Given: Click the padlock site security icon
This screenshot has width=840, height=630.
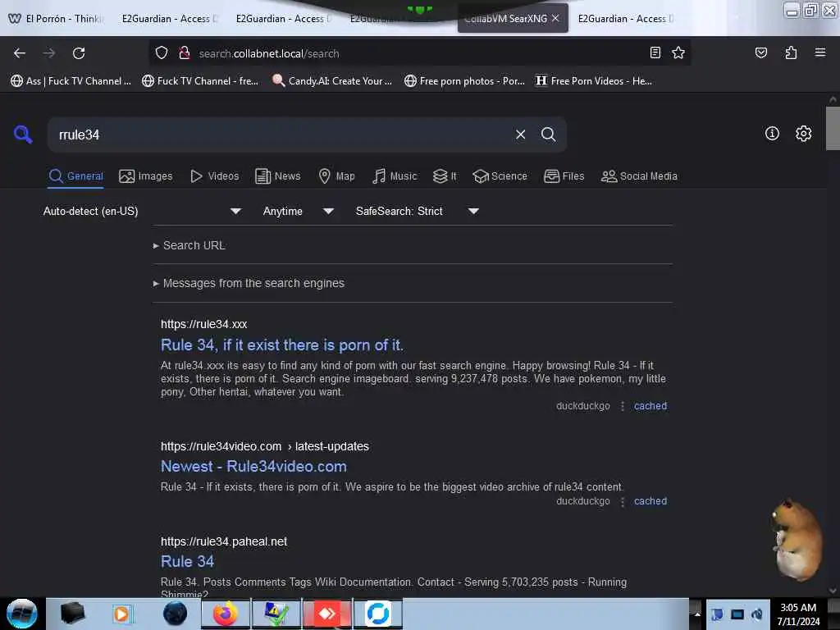Looking at the screenshot, I should click(185, 53).
